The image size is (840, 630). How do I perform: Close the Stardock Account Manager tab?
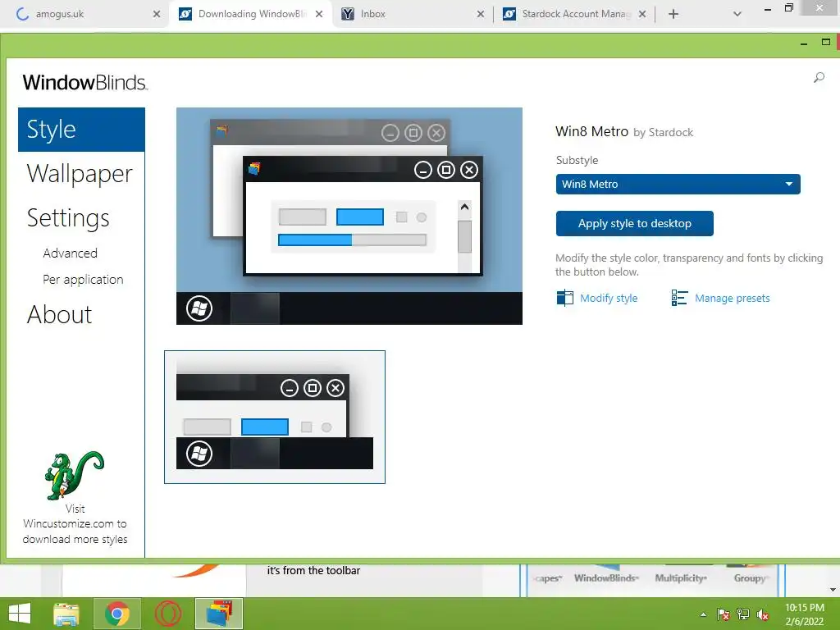(642, 14)
